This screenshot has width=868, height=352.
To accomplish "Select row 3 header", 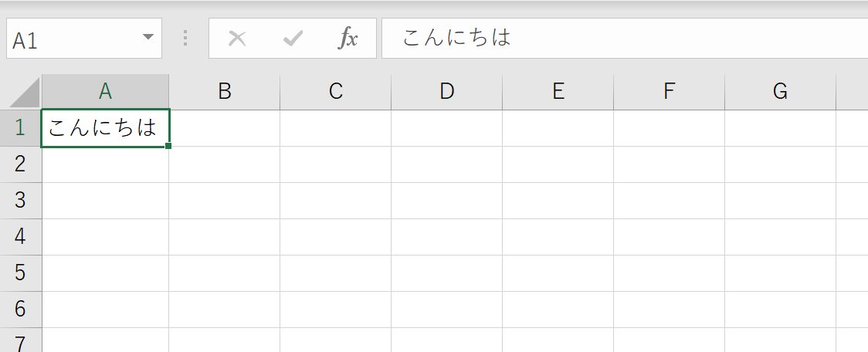I will (x=21, y=201).
